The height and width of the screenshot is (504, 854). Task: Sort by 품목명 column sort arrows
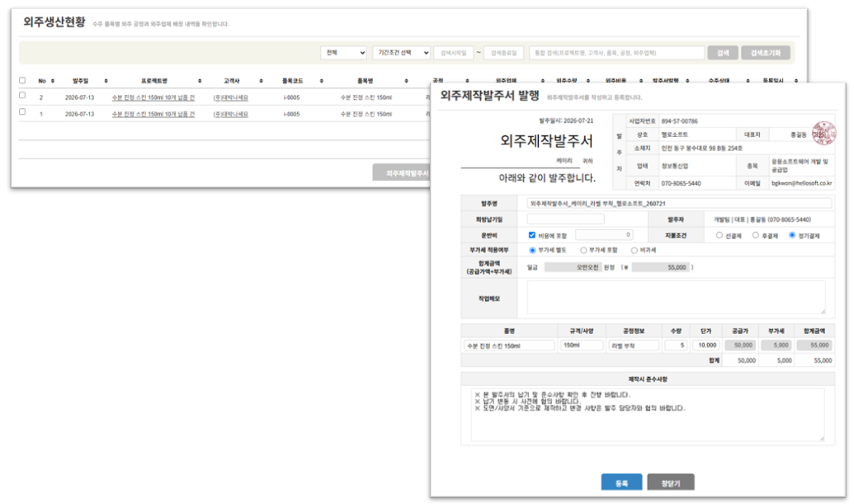tap(406, 81)
